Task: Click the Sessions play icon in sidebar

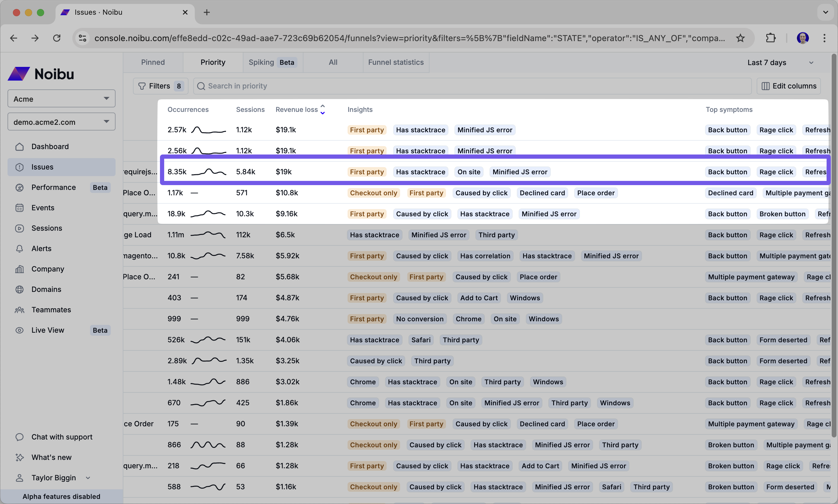Action: [20, 228]
